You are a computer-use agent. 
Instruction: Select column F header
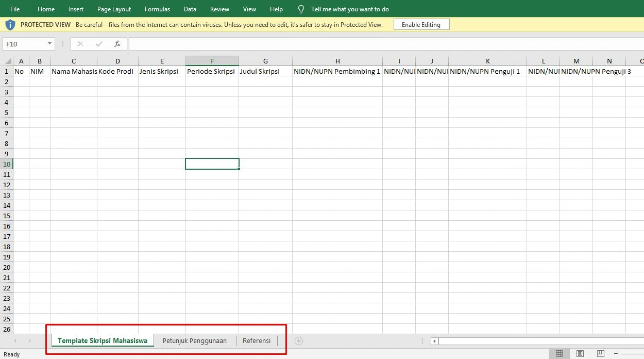coord(212,61)
